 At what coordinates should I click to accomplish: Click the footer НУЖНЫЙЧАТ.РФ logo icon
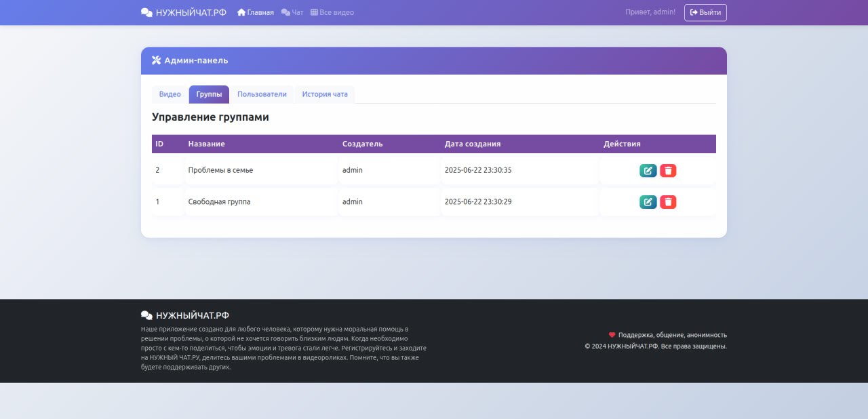[146, 315]
